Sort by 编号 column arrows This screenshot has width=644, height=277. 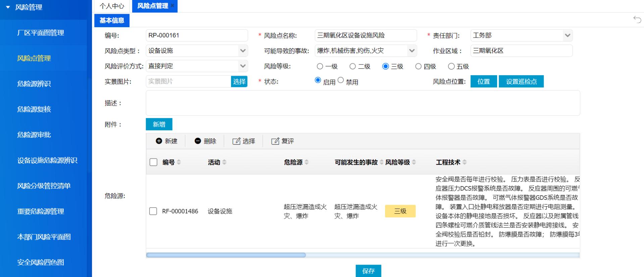179,162
